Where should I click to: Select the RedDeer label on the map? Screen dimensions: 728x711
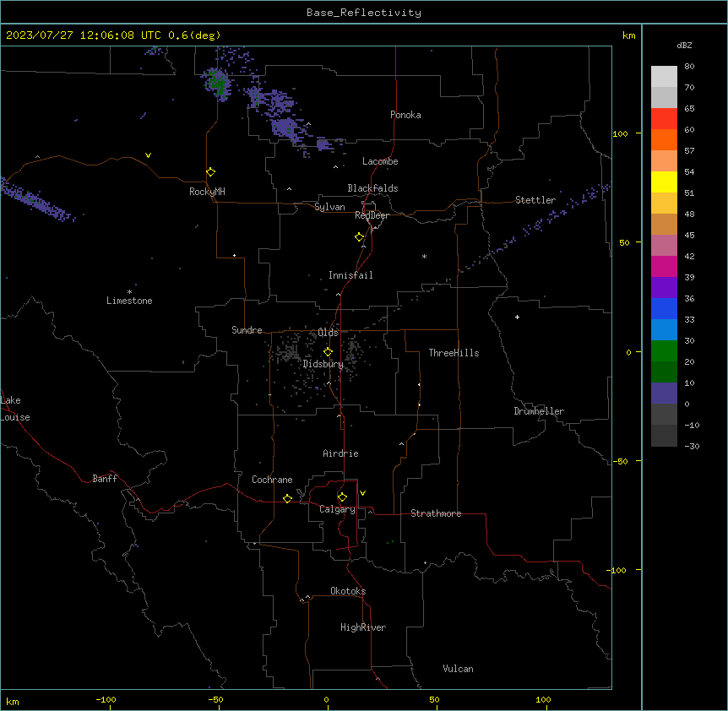coord(372,215)
